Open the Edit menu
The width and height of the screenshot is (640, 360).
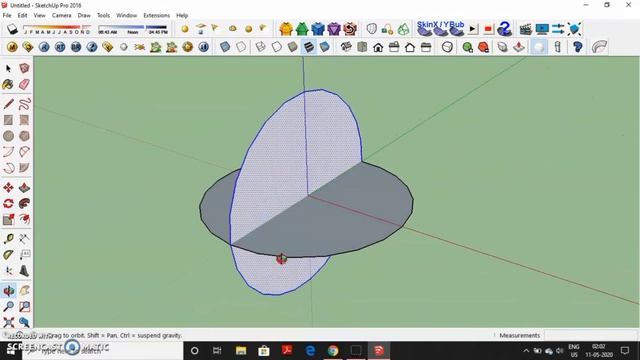(x=22, y=15)
